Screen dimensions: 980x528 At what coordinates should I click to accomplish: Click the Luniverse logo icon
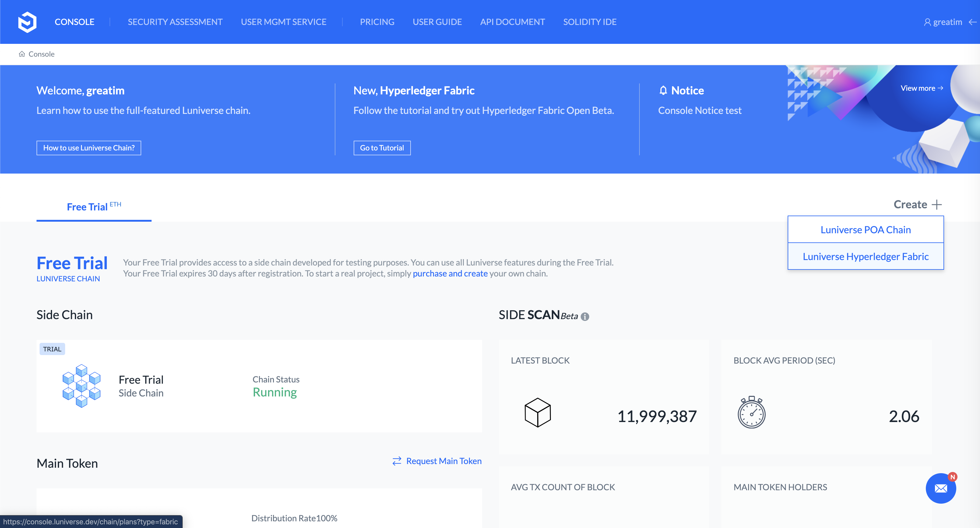(x=27, y=22)
